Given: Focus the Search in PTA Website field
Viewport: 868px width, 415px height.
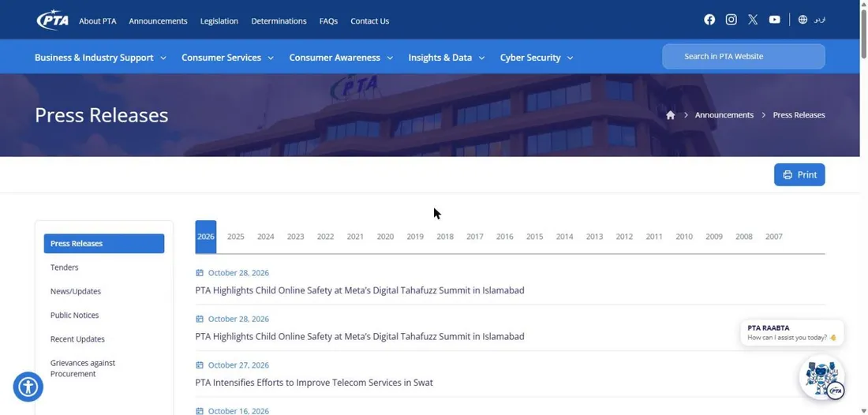Looking at the screenshot, I should pos(743,57).
